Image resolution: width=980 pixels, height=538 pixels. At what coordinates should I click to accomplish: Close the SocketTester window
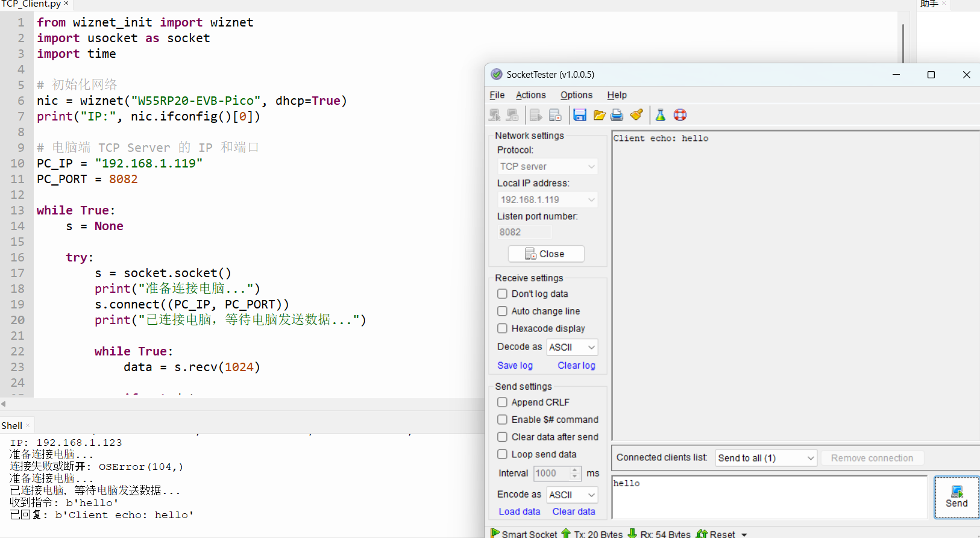click(967, 75)
